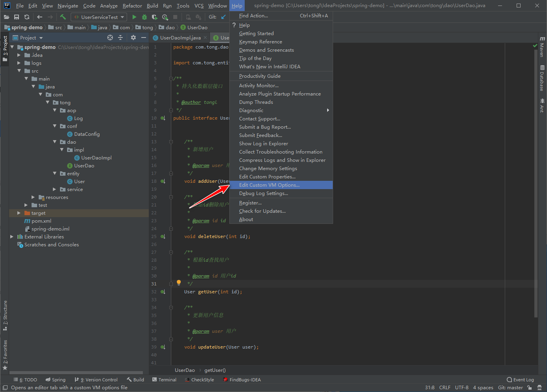This screenshot has height=392, width=547.
Task: Open the Structure side tab
Action: coord(5,315)
